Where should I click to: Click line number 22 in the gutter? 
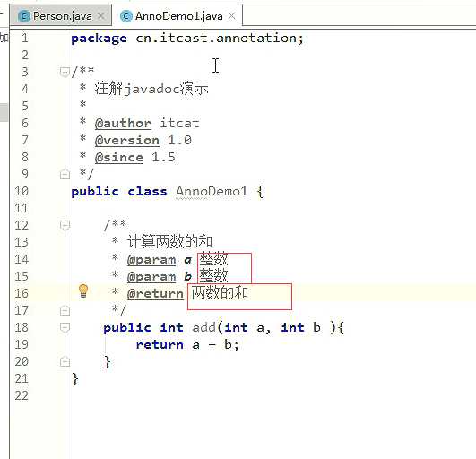(x=22, y=396)
